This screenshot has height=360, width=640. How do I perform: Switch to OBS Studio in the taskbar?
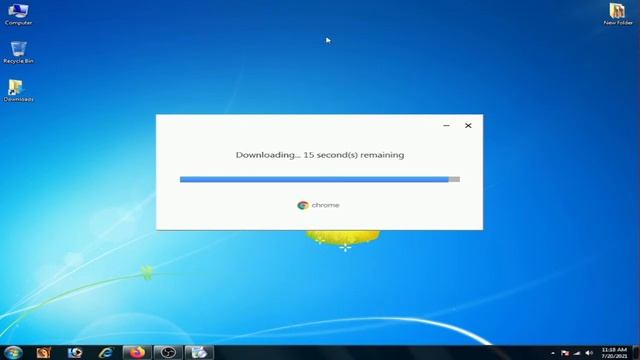point(168,353)
